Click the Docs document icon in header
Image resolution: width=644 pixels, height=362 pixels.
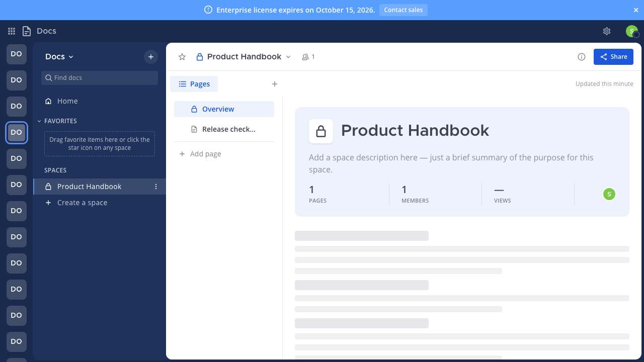tap(27, 31)
